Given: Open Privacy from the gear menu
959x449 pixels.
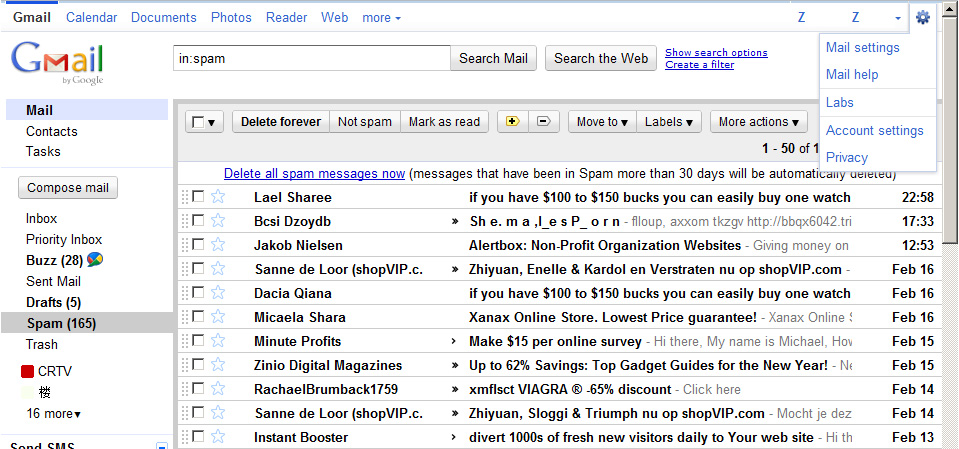Looking at the screenshot, I should 846,157.
